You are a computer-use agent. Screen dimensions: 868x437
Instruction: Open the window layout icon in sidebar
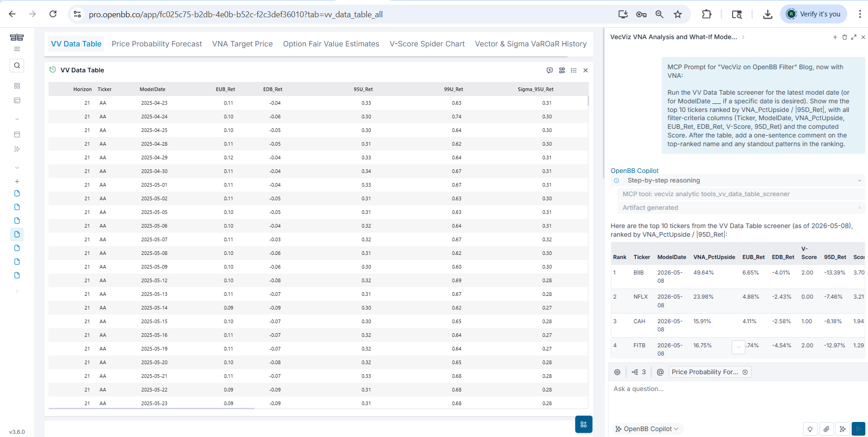point(17,135)
